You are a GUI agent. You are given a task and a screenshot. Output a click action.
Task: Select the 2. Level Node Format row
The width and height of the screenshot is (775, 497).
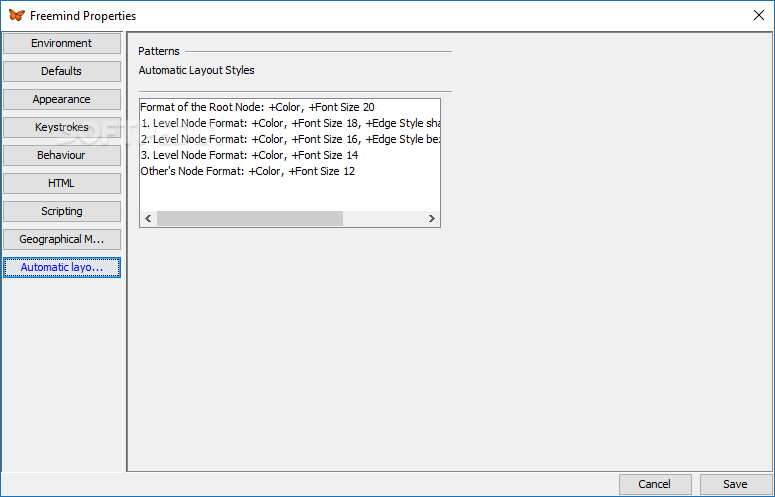click(x=290, y=139)
